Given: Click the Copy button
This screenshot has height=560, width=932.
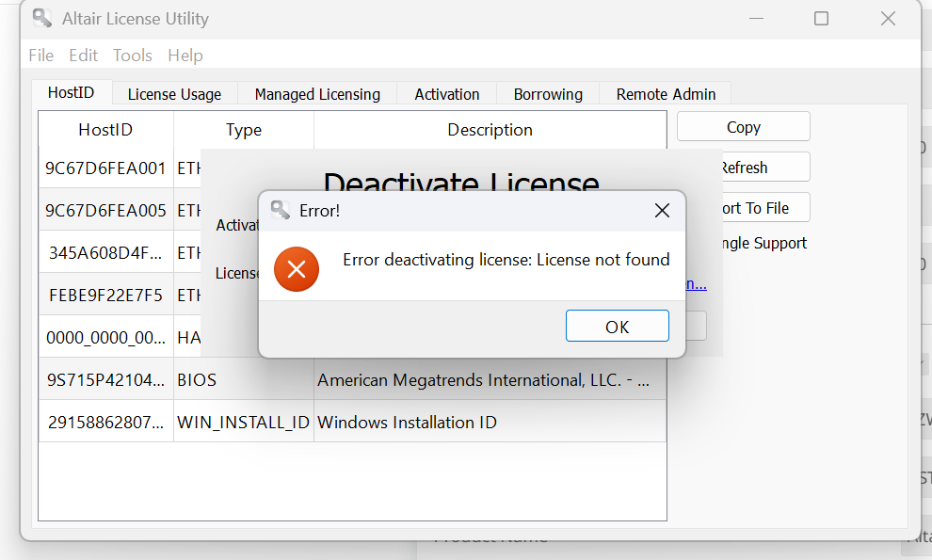Looking at the screenshot, I should [743, 127].
